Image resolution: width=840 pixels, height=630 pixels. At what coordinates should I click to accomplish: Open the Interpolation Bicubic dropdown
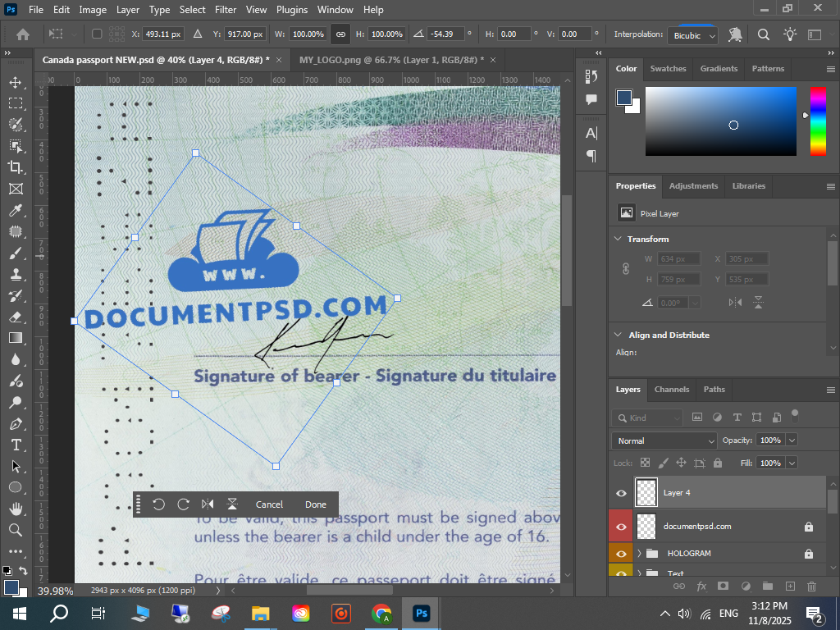point(694,35)
